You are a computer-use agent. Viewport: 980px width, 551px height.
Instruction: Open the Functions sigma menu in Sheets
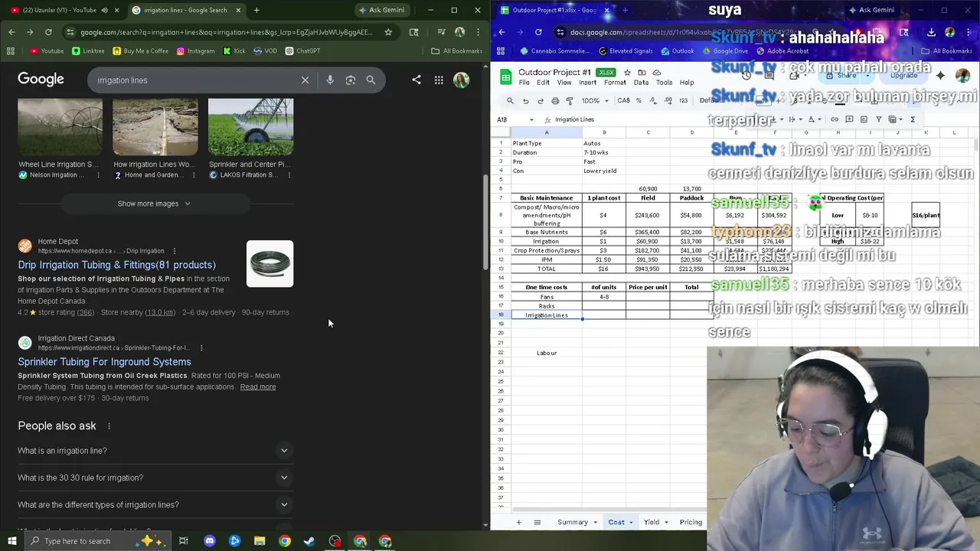pyautogui.click(x=913, y=119)
